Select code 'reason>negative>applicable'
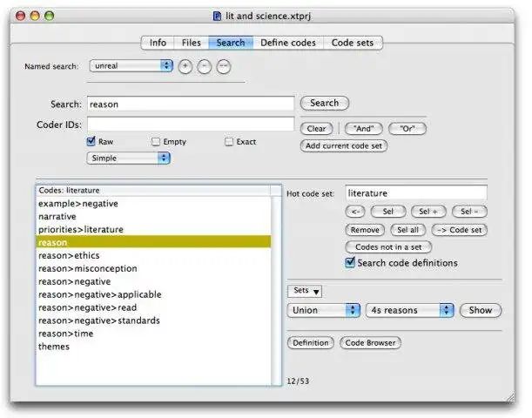532x418 pixels. pyautogui.click(x=154, y=294)
